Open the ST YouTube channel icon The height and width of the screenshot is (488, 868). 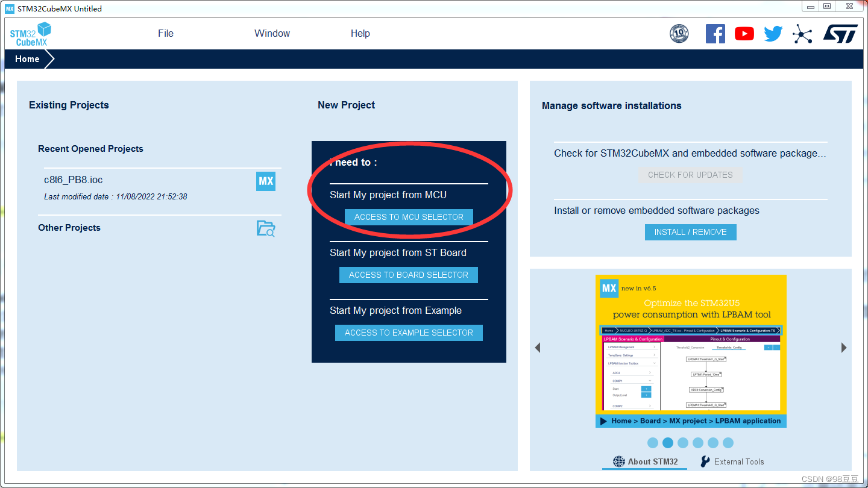pyautogui.click(x=744, y=34)
